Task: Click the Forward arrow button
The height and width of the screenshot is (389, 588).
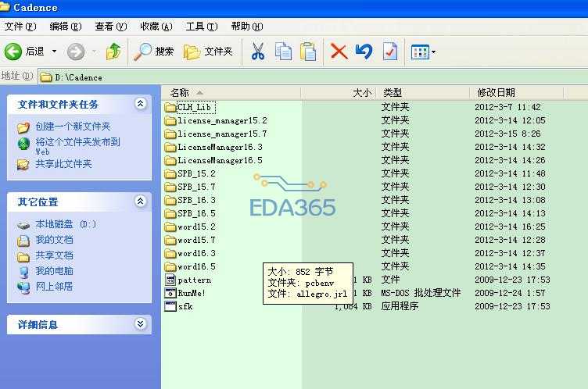Action: point(76,52)
